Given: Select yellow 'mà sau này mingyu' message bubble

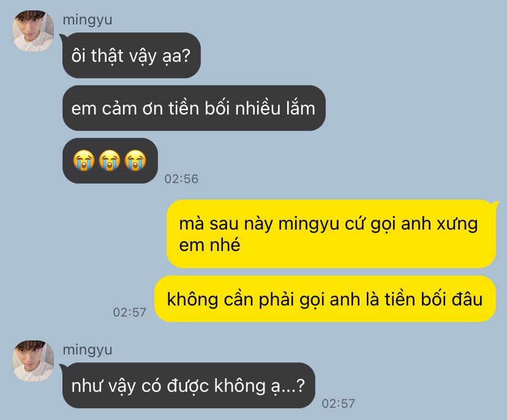Looking at the screenshot, I should point(332,234).
